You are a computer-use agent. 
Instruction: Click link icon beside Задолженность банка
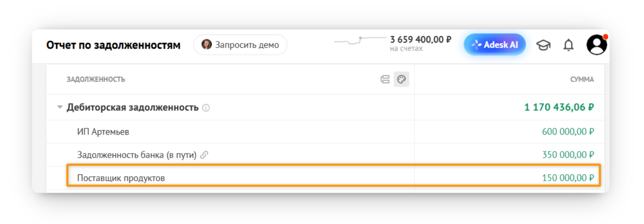[x=204, y=155]
